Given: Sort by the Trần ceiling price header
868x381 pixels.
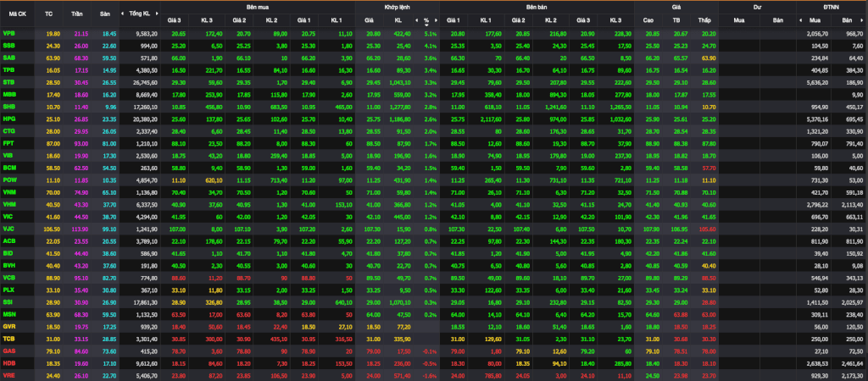Looking at the screenshot, I should pos(77,14).
